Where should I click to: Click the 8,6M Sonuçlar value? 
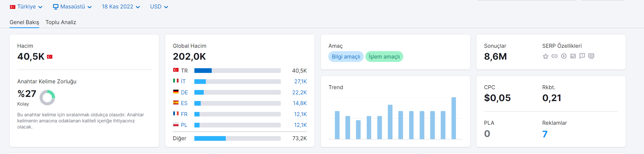[495, 57]
